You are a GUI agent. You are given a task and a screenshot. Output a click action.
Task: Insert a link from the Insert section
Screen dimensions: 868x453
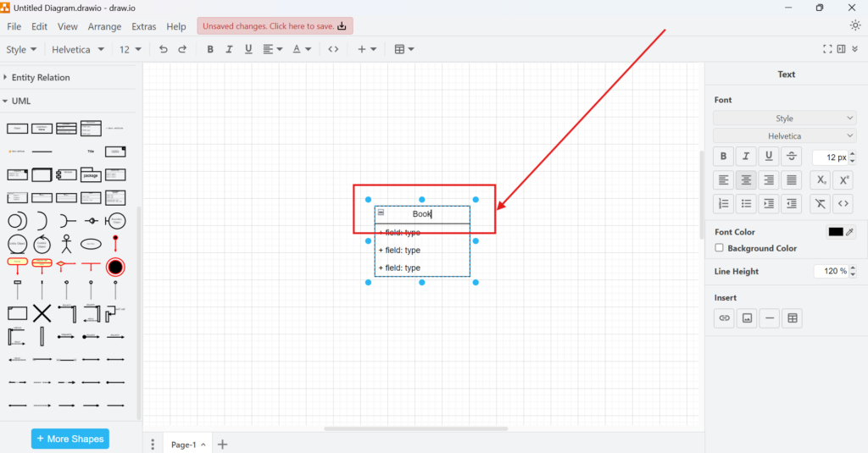[724, 318]
